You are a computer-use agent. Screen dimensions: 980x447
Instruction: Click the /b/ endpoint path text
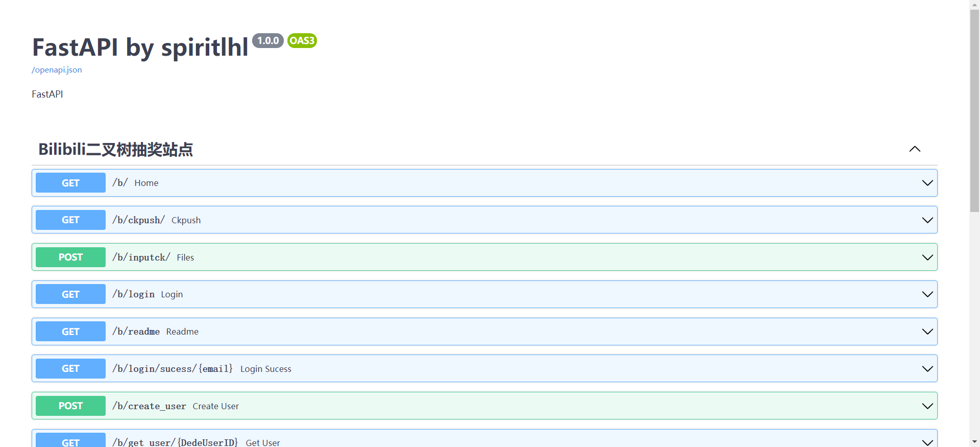(120, 183)
